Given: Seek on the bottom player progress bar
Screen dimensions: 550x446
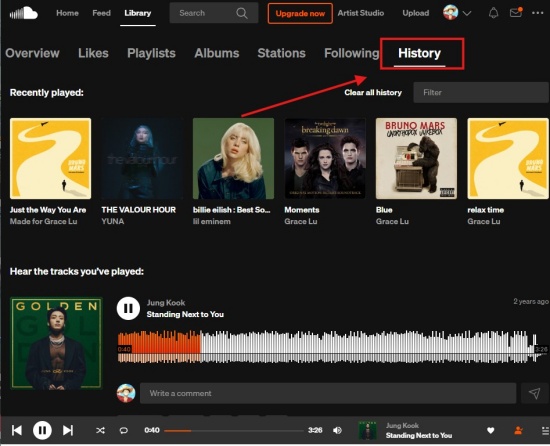Looking at the screenshot, I should pyautogui.click(x=233, y=431).
